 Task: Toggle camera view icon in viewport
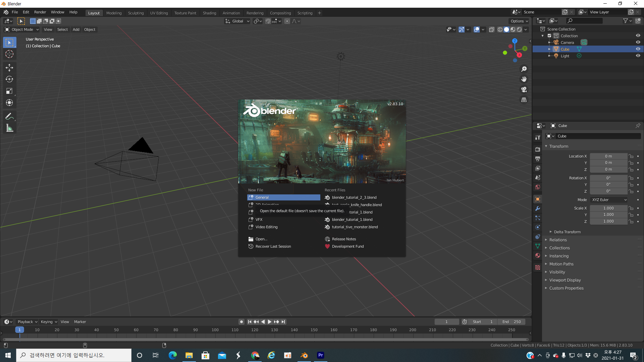(524, 89)
